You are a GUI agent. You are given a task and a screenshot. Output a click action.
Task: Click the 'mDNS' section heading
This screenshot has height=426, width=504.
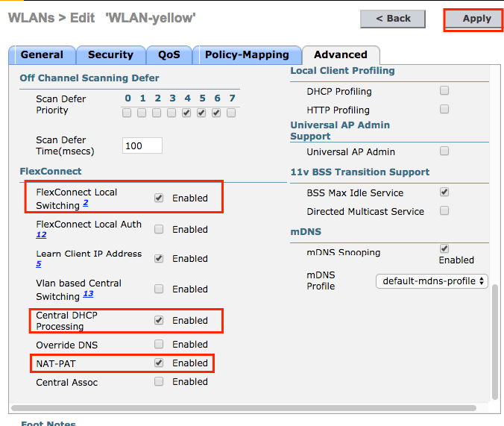tap(306, 232)
